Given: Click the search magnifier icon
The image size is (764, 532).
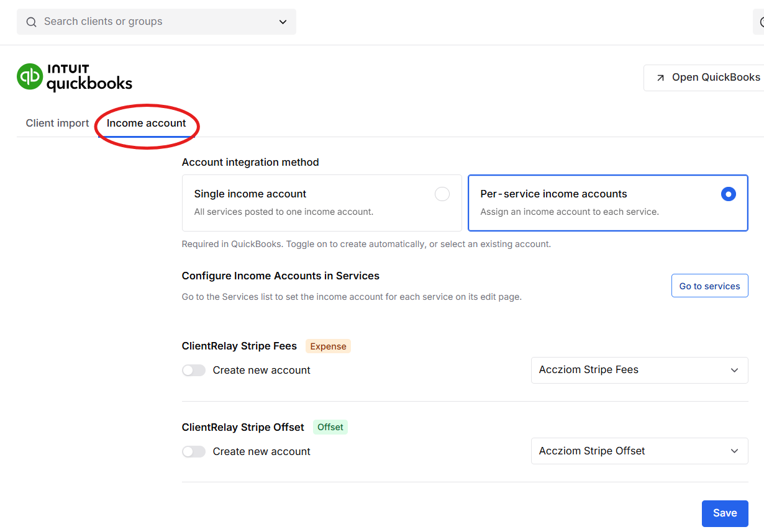Looking at the screenshot, I should [x=31, y=22].
